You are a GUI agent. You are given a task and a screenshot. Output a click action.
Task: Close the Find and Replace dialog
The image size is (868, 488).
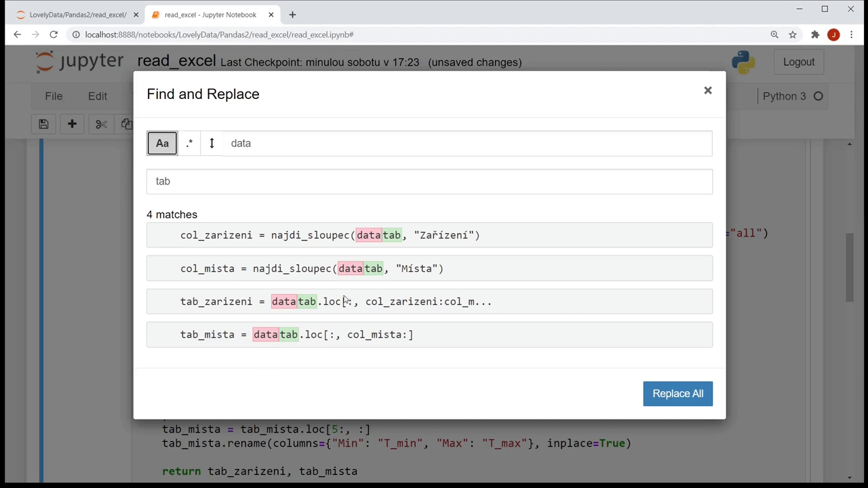707,90
